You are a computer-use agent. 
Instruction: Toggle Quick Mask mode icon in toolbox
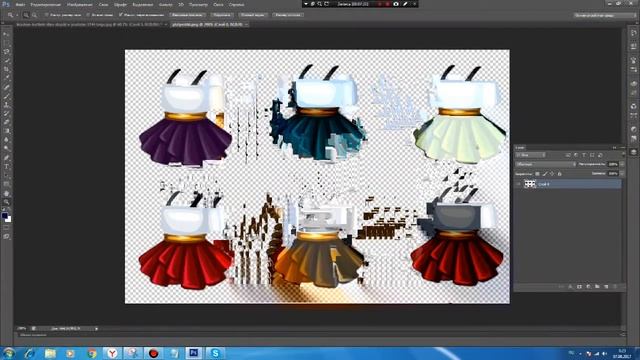[7, 228]
